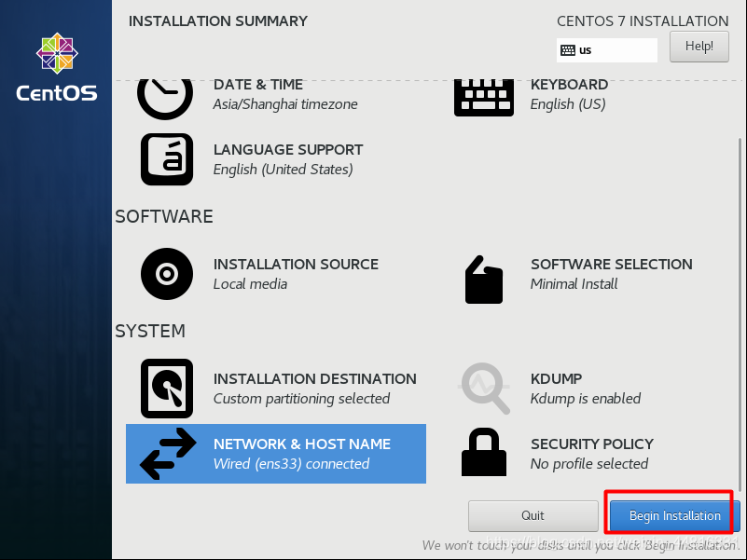Click the Language Support icon

coord(167,159)
